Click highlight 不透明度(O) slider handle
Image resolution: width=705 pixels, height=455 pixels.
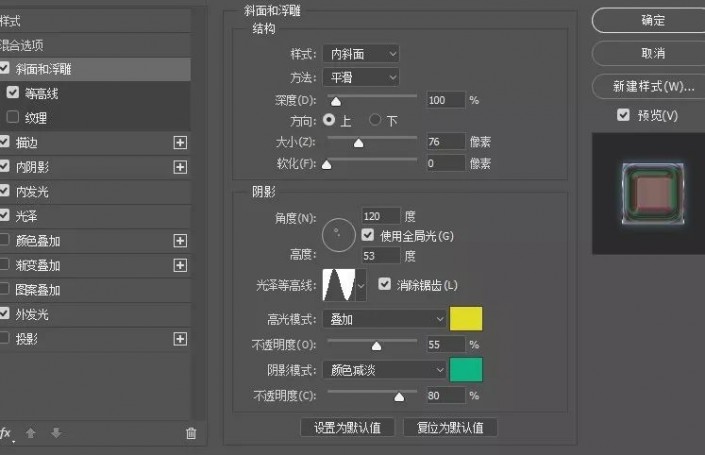point(376,346)
